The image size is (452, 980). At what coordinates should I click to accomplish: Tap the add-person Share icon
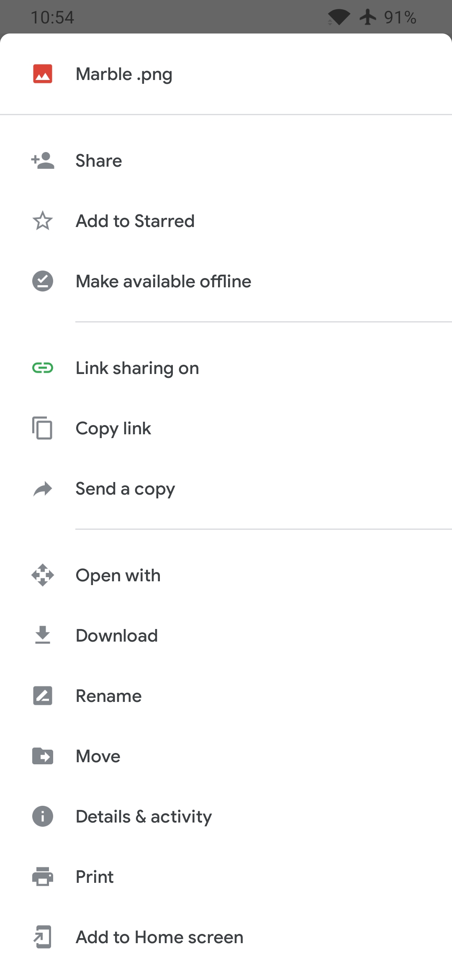pos(43,160)
